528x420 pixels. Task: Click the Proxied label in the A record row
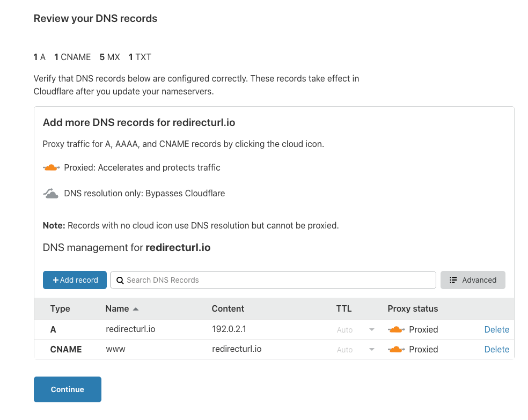tap(423, 329)
